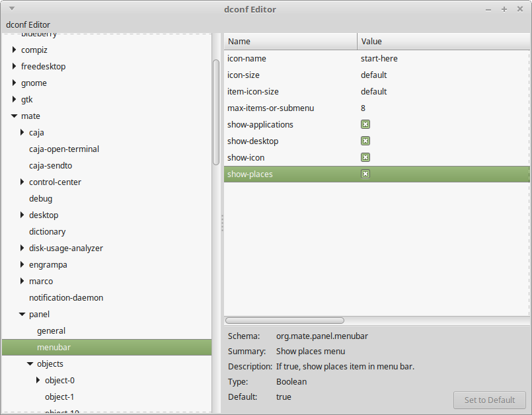Expand the compiz tree node
The height and width of the screenshot is (415, 532).
[14, 50]
